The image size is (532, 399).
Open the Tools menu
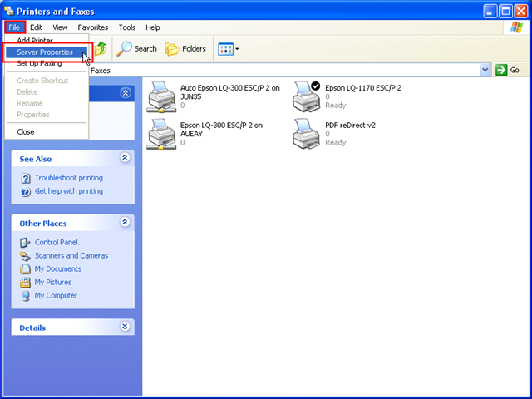coord(126,27)
